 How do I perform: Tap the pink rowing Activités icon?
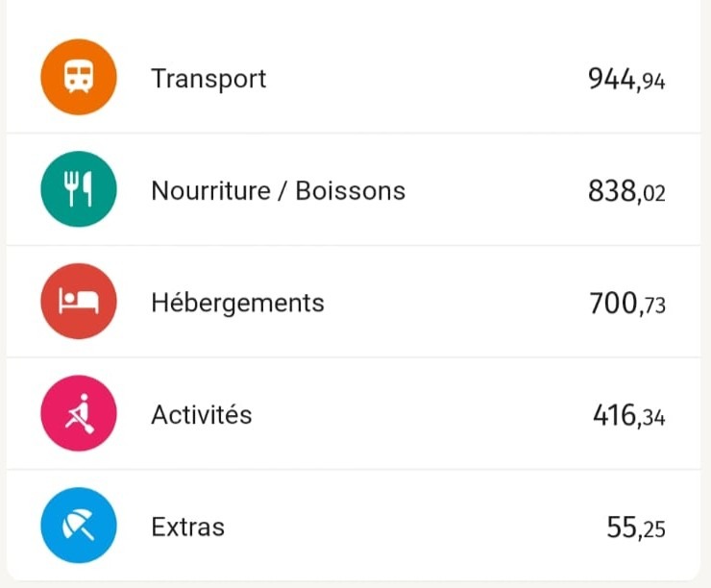pos(79,413)
